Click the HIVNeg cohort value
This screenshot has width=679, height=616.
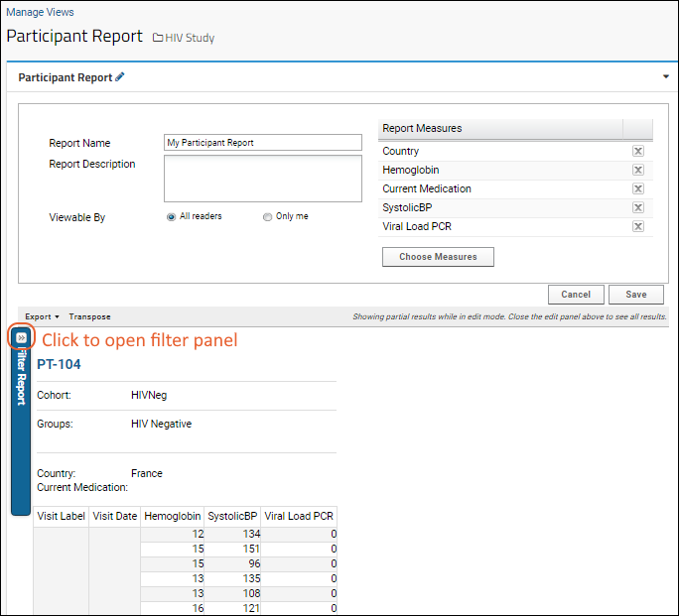coord(149,396)
